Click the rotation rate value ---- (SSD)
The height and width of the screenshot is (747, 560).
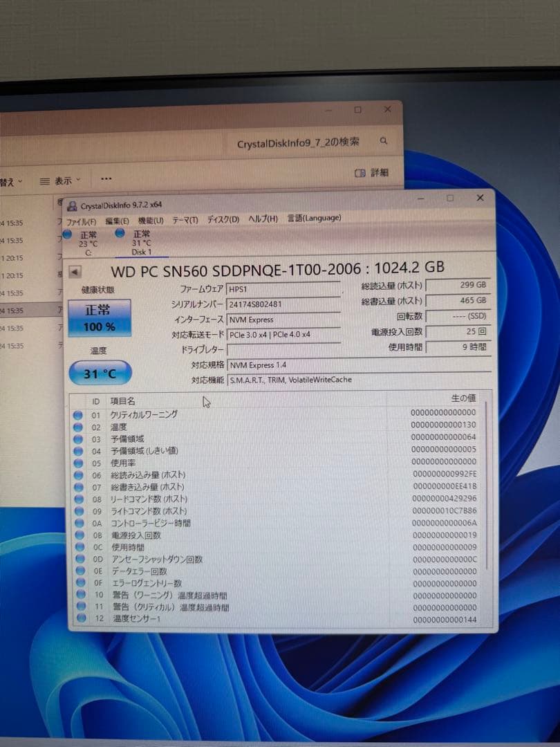click(x=458, y=316)
